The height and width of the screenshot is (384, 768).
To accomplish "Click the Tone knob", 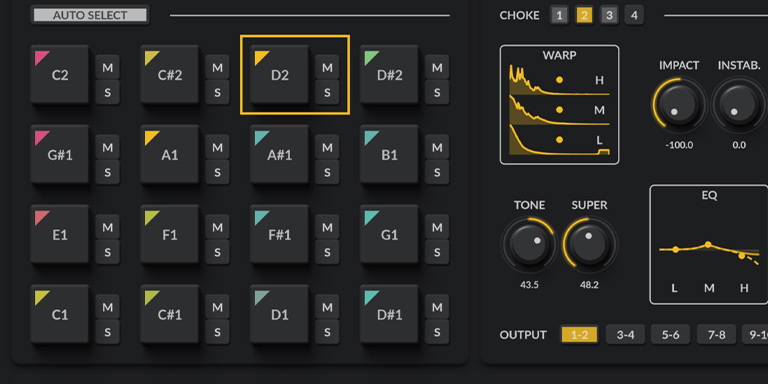I will [529, 245].
